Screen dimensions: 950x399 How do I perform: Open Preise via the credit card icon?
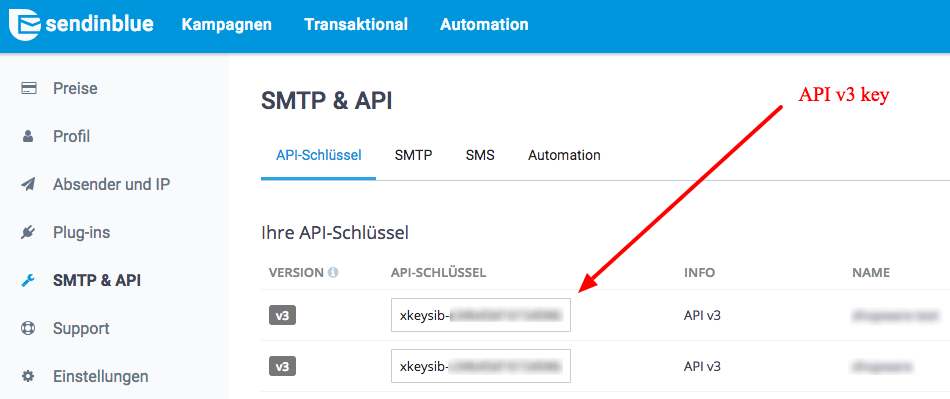(x=28, y=89)
